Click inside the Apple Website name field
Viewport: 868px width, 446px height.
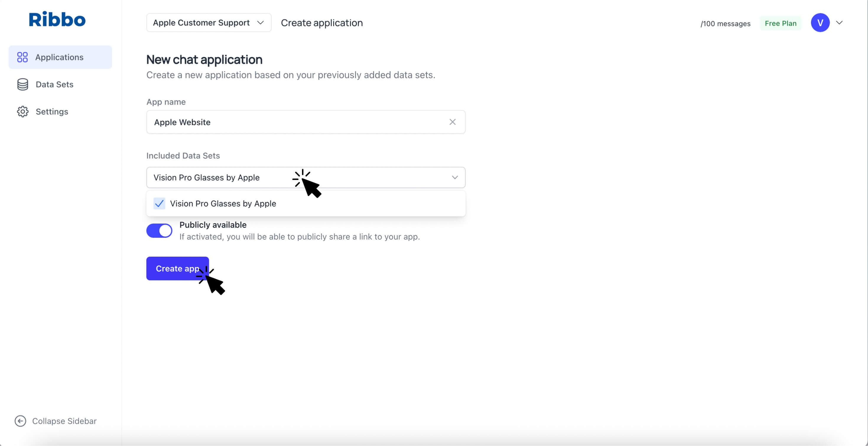[x=303, y=122]
